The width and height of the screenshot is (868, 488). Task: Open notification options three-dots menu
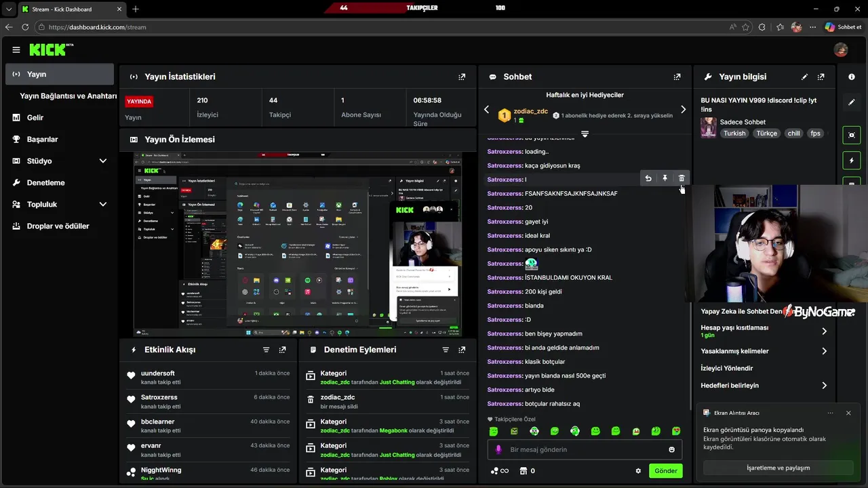(x=831, y=413)
